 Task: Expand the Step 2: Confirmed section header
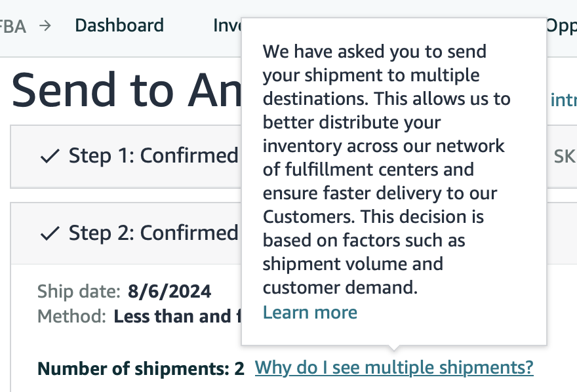[x=126, y=233]
